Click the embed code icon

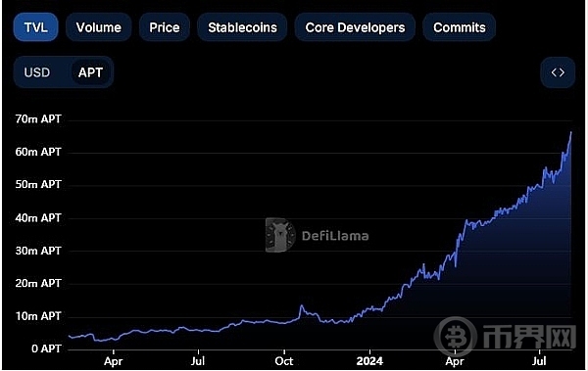click(558, 72)
